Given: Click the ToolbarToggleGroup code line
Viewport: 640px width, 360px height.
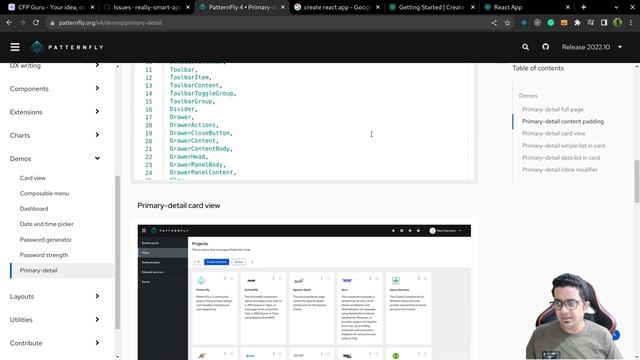Looking at the screenshot, I should point(203,93).
